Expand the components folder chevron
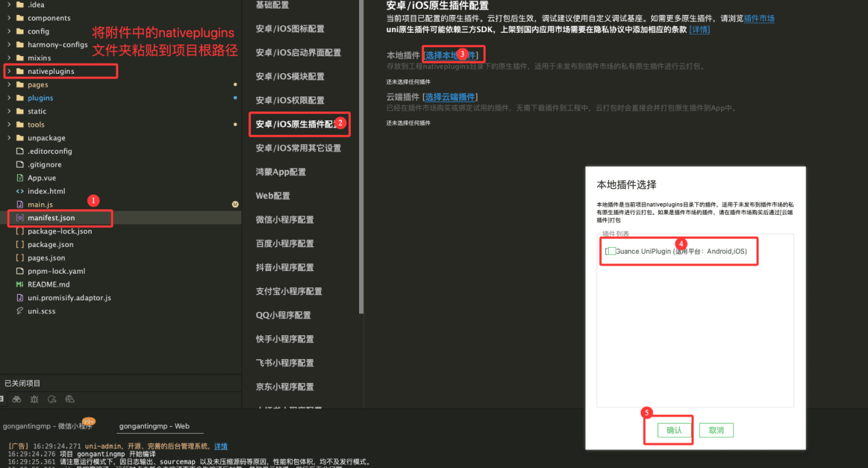The width and height of the screenshot is (868, 468). tap(8, 18)
